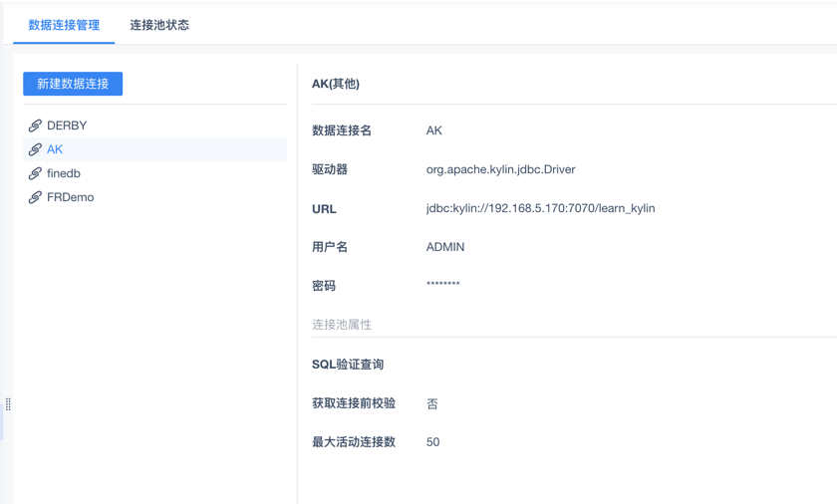Screen dimensions: 837x504
Task: Click the 否 value for 获取连接前校验
Action: coord(432,403)
